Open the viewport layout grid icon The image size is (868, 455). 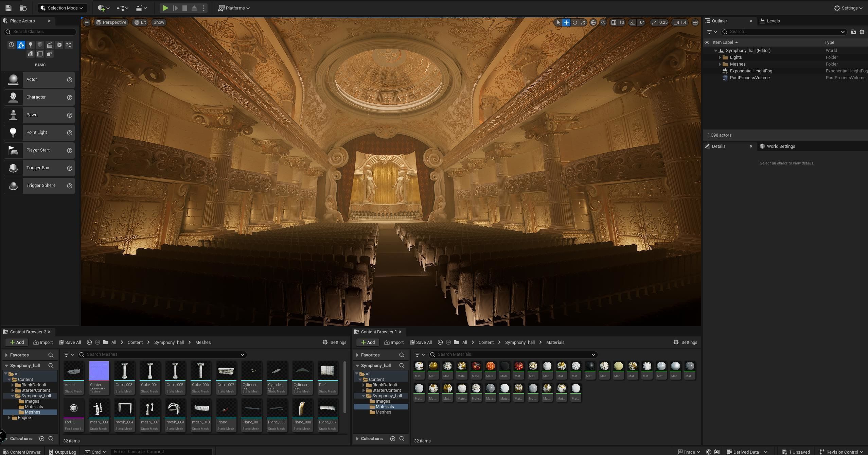click(695, 22)
